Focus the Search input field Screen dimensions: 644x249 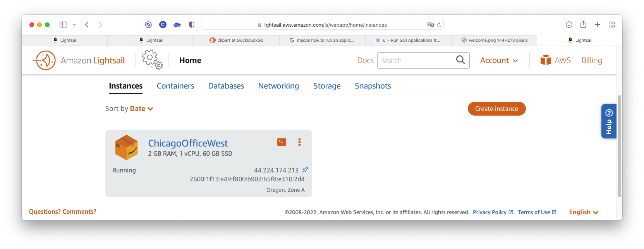(417, 60)
